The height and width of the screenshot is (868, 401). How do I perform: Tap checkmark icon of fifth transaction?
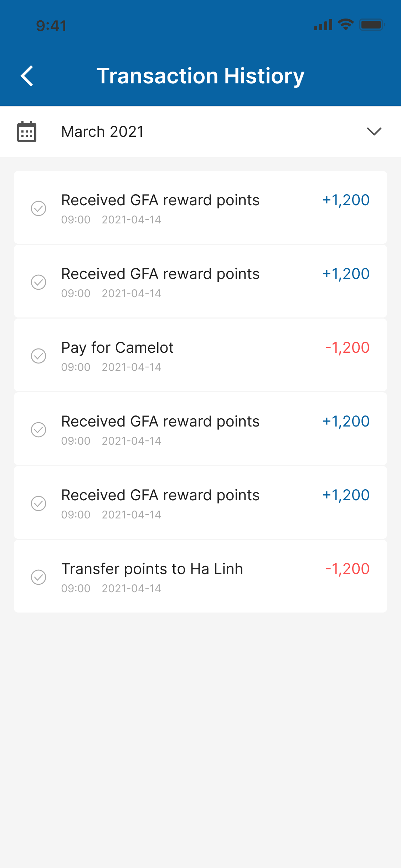coord(38,503)
